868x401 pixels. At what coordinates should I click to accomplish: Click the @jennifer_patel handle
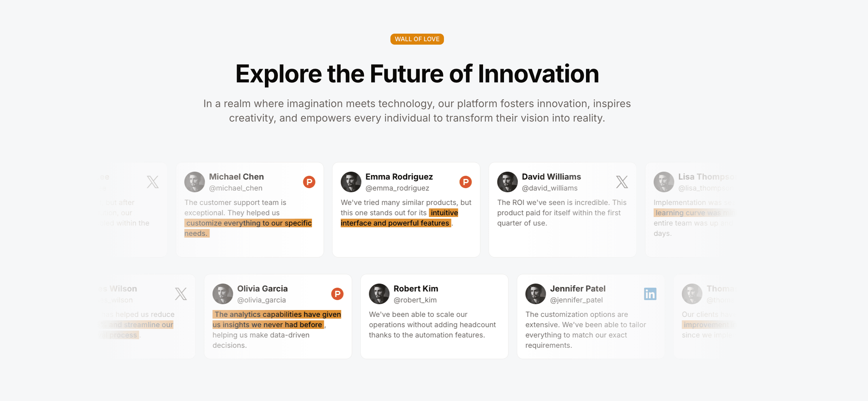click(x=576, y=300)
